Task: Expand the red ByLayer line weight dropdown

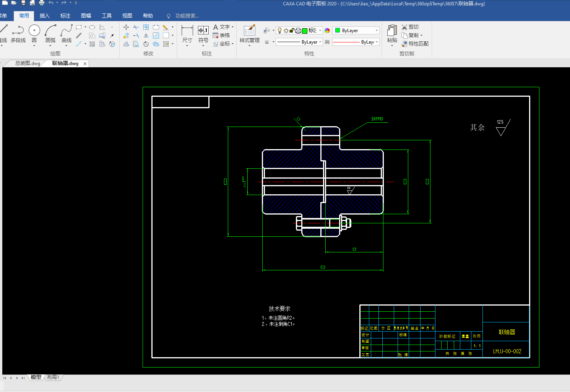Action: 377,42
